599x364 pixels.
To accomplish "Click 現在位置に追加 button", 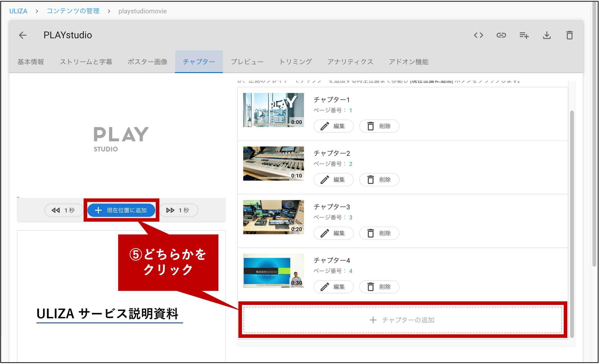I will [x=121, y=210].
